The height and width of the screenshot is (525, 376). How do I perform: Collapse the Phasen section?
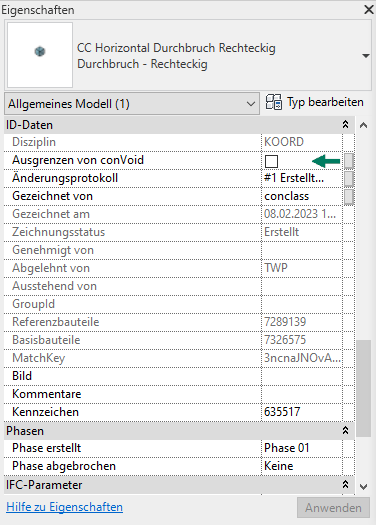(x=346, y=430)
